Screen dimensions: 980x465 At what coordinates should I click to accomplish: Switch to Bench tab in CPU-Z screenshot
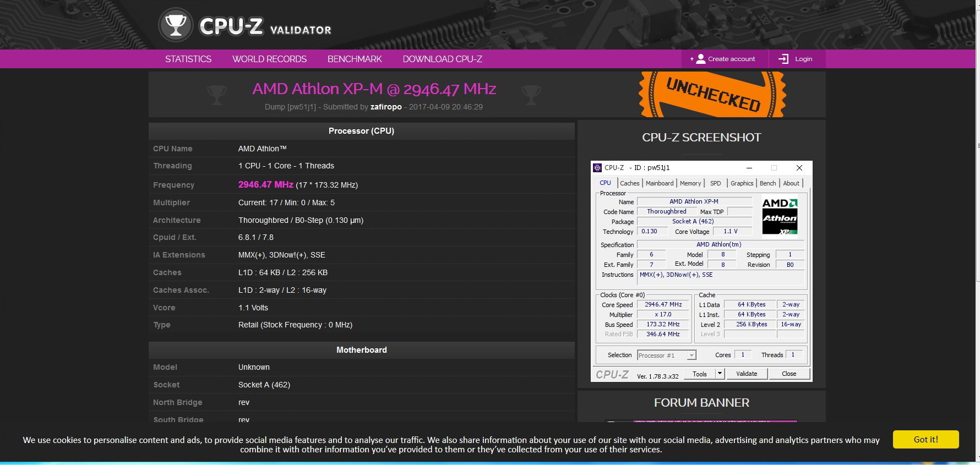pyautogui.click(x=767, y=183)
